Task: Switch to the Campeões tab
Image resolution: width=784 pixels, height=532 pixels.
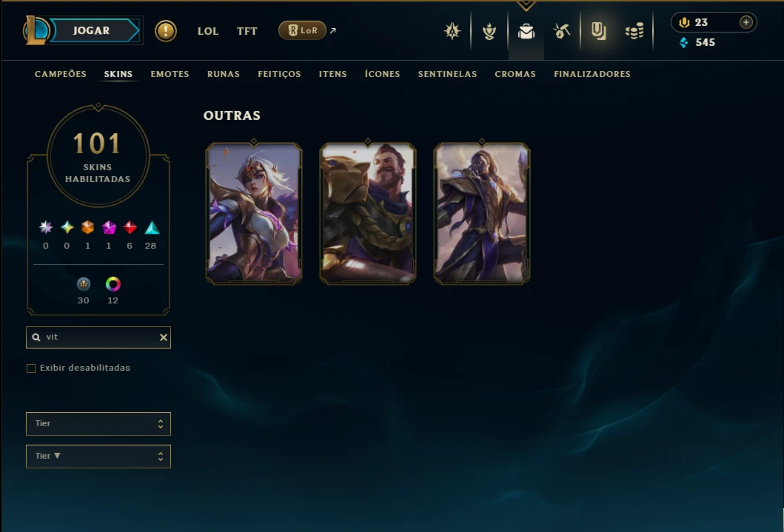Action: pyautogui.click(x=61, y=74)
